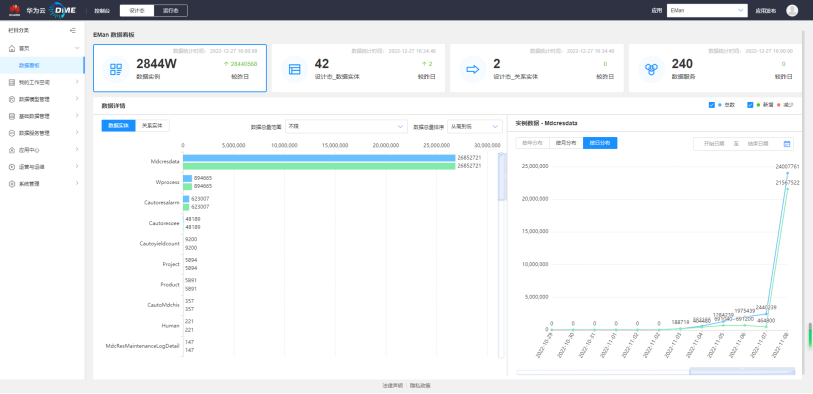Screen dimensions: 813x394
Task: Switch to the 设计态 tab
Action: coord(137,10)
